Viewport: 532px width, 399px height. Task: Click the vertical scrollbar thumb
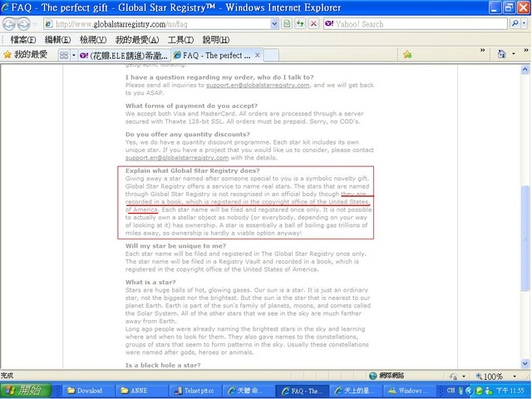tap(525, 238)
